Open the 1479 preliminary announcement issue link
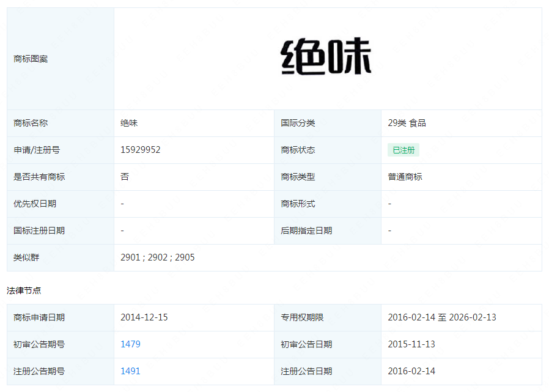This screenshot has height=392, width=549. tap(130, 344)
